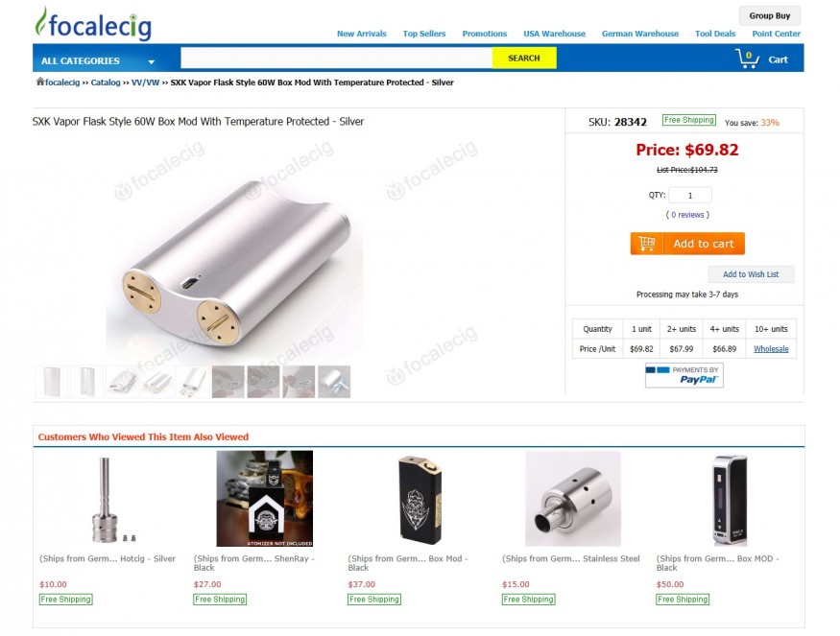The height and width of the screenshot is (636, 840).
Task: Go to German Warehouse page
Action: (x=640, y=34)
